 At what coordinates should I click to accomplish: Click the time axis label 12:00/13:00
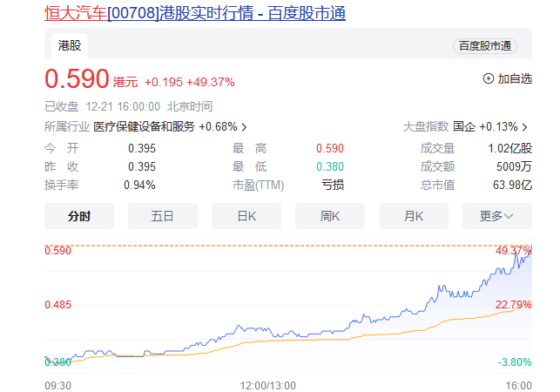(268, 386)
